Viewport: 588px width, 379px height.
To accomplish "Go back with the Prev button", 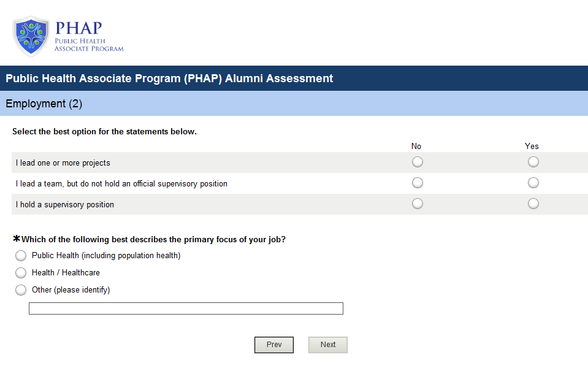I will (x=274, y=345).
